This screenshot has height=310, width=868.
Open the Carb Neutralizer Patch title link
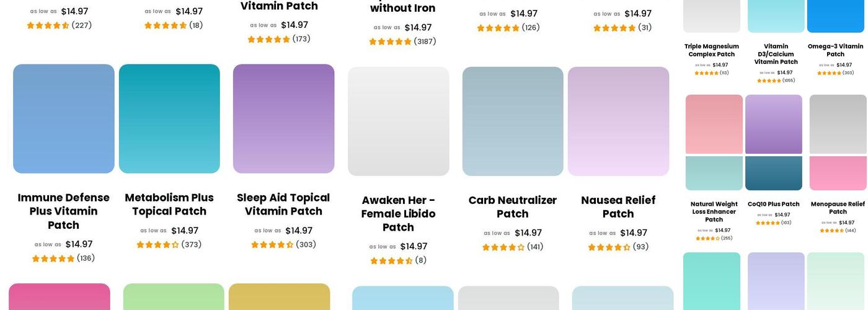click(x=513, y=206)
